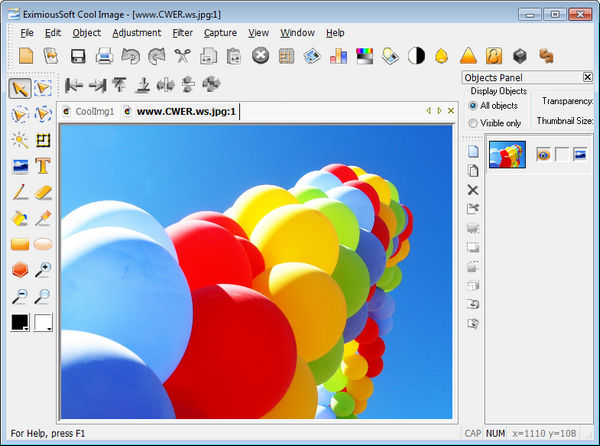This screenshot has width=600, height=446.
Task: Click the Scissors cut icon
Action: click(182, 56)
